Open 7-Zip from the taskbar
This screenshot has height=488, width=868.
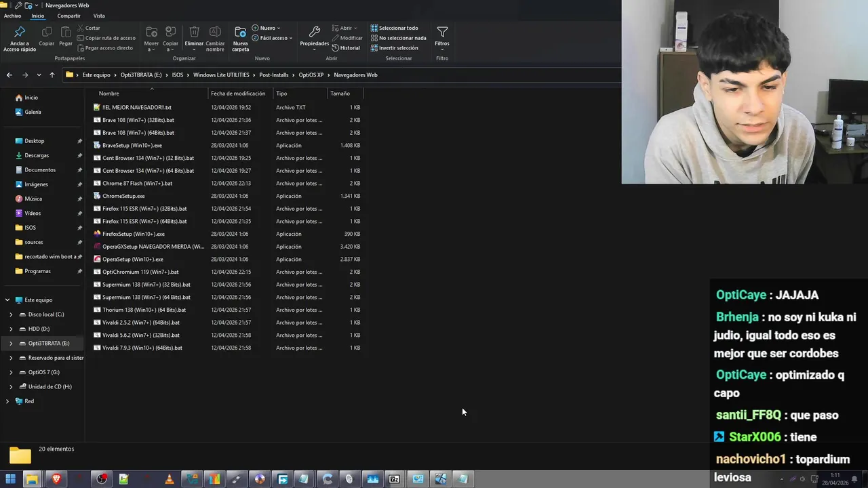[x=394, y=479]
